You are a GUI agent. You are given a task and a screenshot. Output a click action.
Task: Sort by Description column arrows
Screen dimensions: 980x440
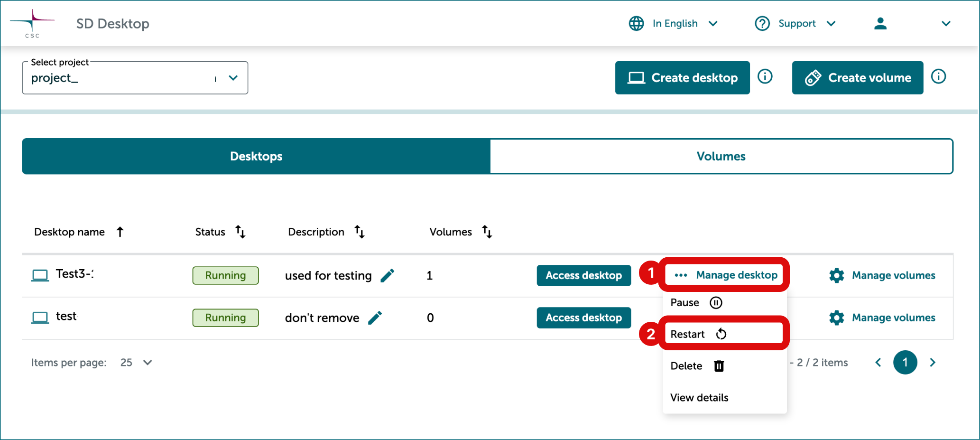[360, 232]
